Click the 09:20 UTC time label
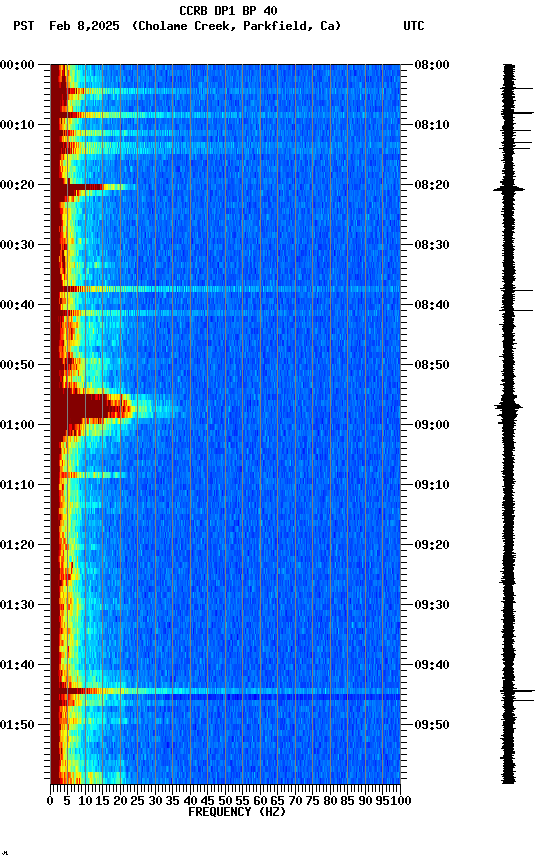Screen dimensions: 552x864 point(432,545)
